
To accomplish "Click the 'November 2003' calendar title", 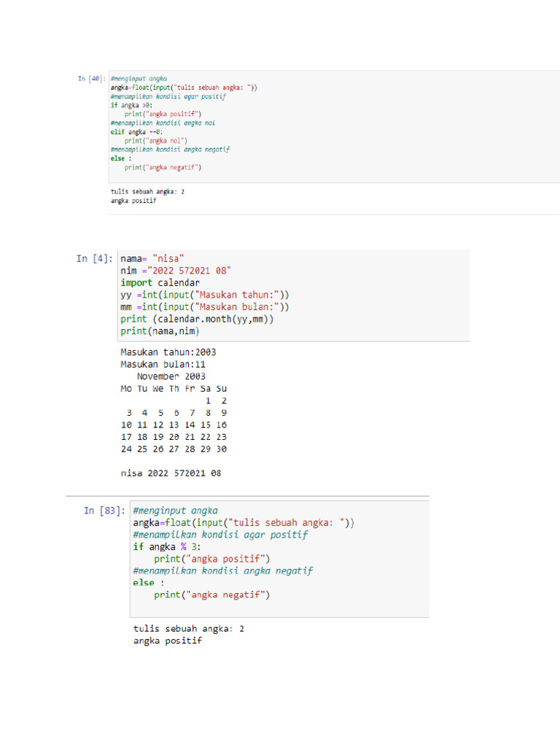I will (171, 376).
